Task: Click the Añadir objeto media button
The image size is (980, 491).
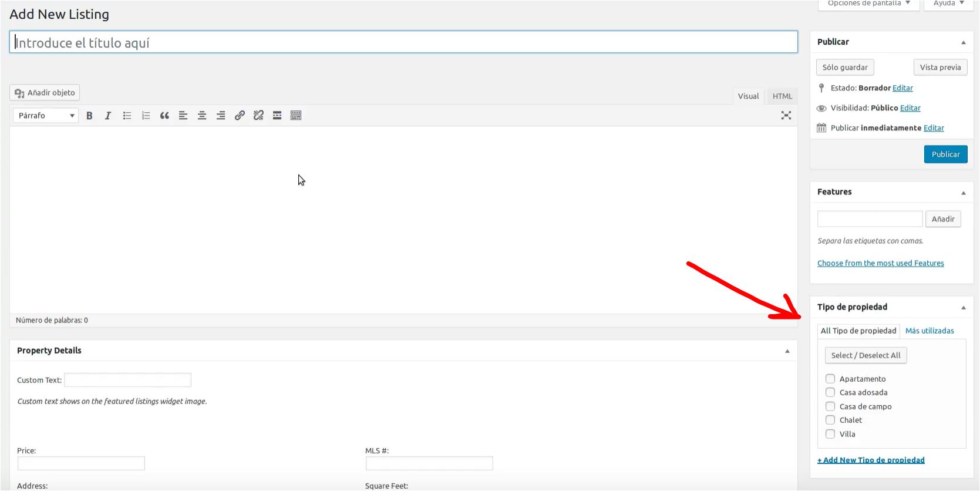Action: (x=45, y=93)
